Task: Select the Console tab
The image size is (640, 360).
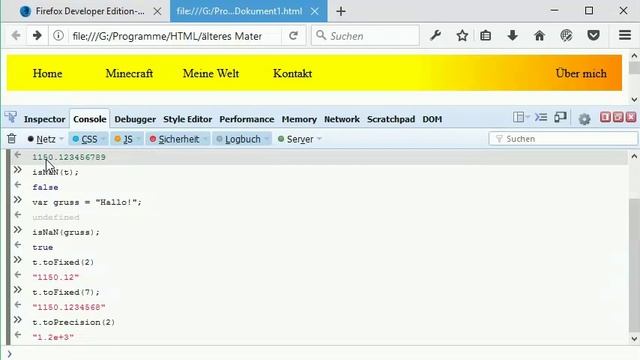Action: 90,119
